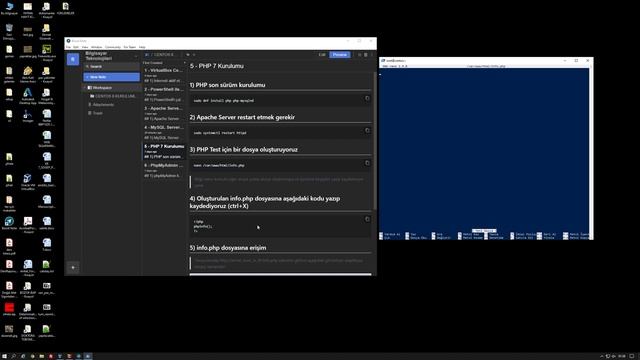Copy the nano /var/www/html/info.php code block
This screenshot has width=640, height=360.
click(367, 163)
